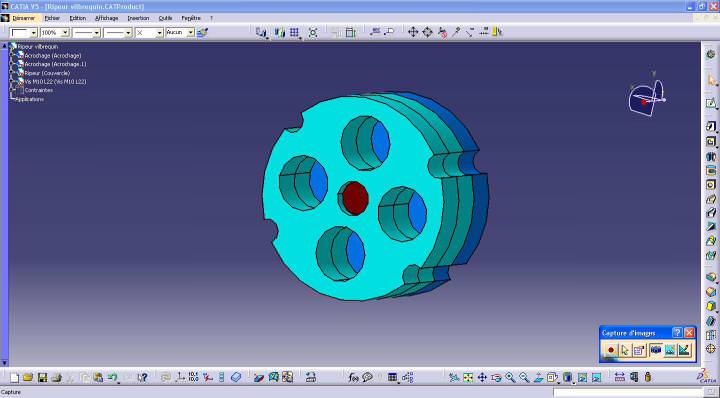Open the Insertion menu

point(138,18)
